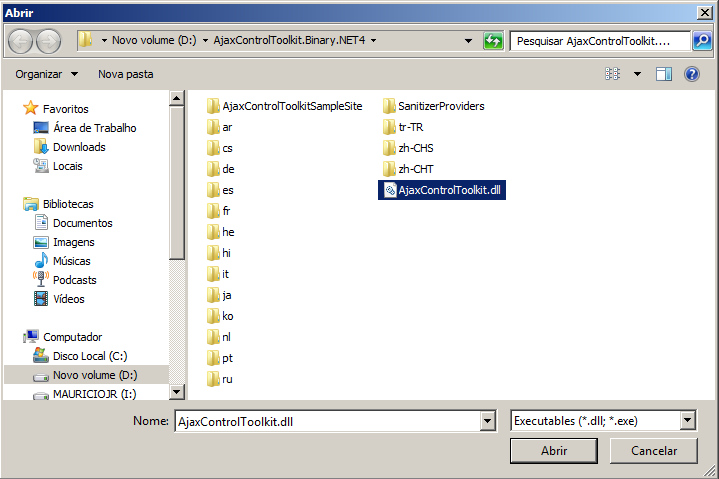Select the zh-CHT folder
Screen dimensions: 719x479
point(408,169)
